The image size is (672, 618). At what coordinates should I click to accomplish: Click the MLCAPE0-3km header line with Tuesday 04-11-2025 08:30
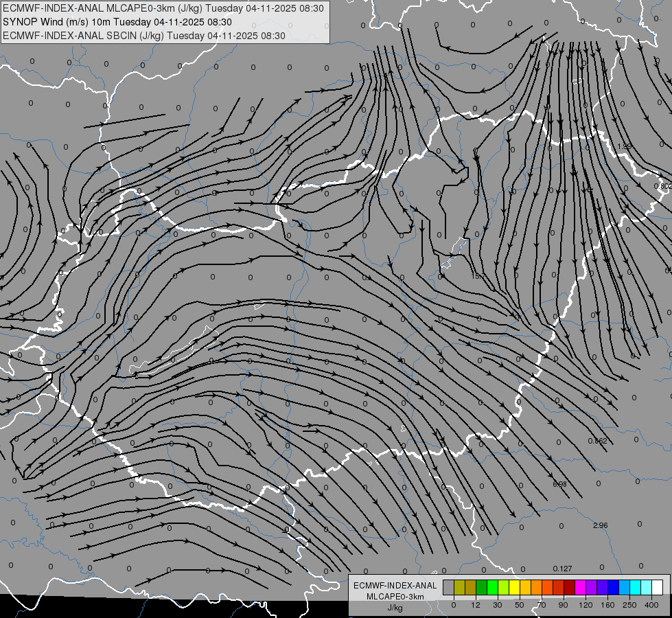pos(163,8)
